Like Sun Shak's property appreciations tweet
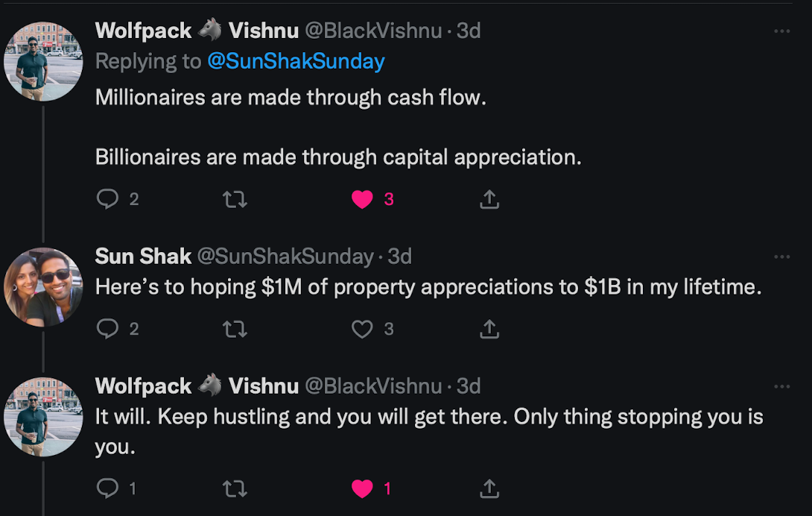Viewport: 812px width, 516px height. (362, 329)
